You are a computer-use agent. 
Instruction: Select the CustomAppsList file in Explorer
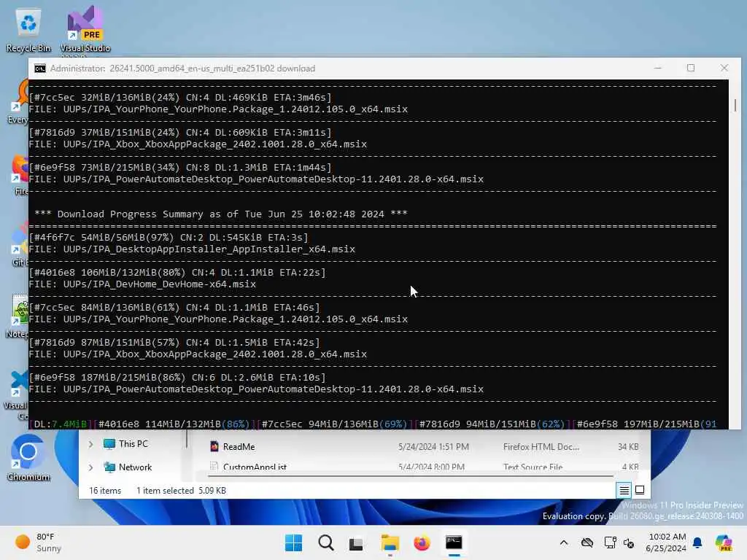(x=255, y=467)
